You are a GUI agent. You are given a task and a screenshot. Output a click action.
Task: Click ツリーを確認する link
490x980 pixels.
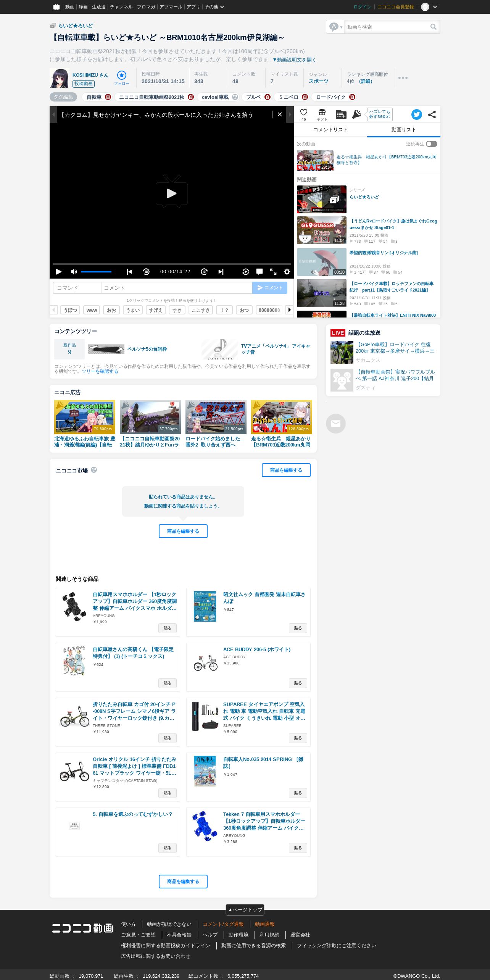100,371
